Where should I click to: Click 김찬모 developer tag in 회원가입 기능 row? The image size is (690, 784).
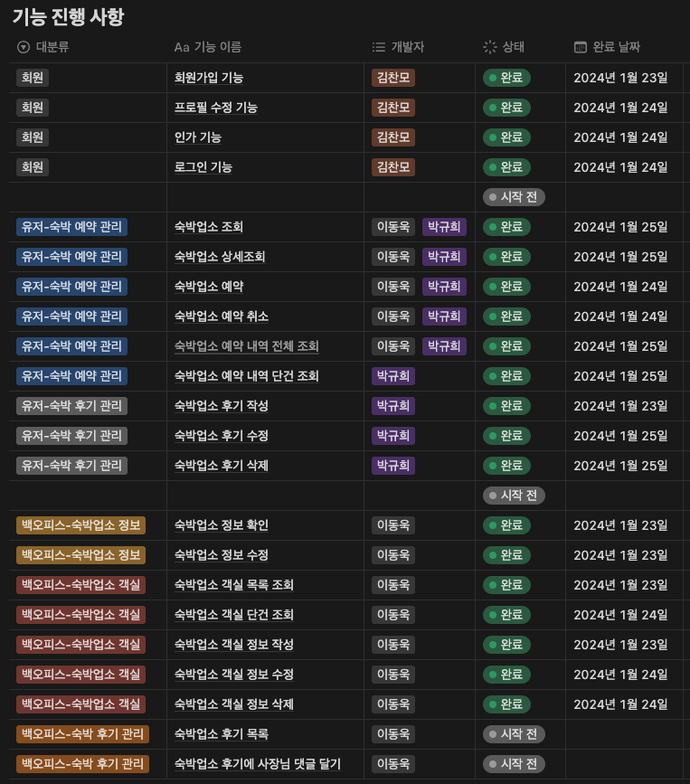point(393,78)
